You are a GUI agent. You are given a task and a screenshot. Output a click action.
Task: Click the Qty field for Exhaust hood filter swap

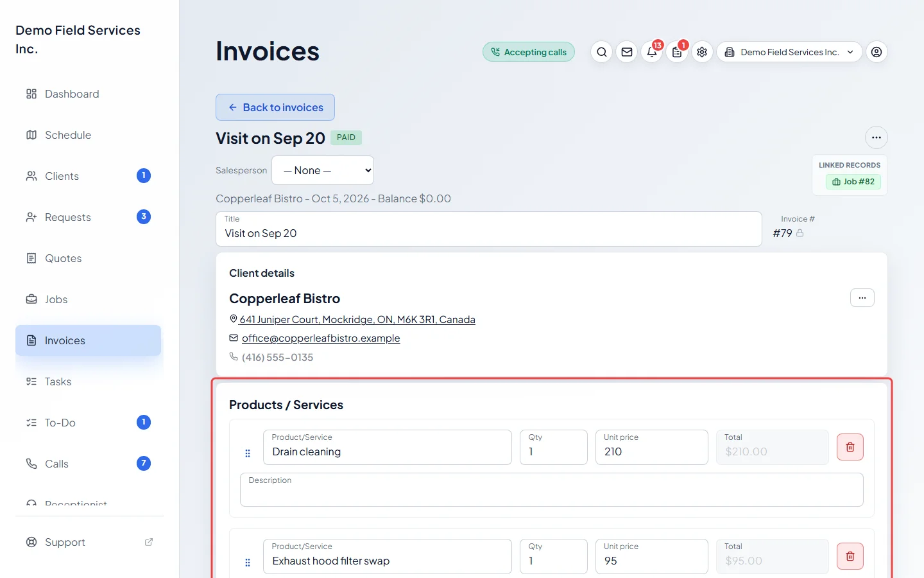(x=554, y=556)
